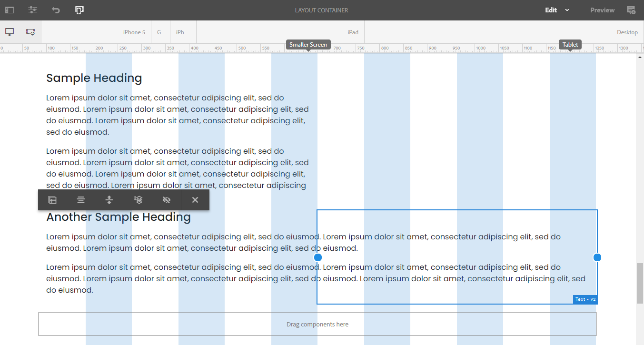Click the parent component icon in toolbar
Screen dimensions: 644x345
(52, 200)
